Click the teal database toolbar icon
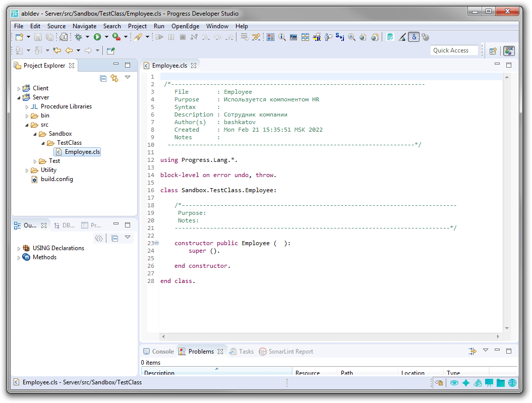The height and width of the screenshot is (403, 532). [390, 37]
